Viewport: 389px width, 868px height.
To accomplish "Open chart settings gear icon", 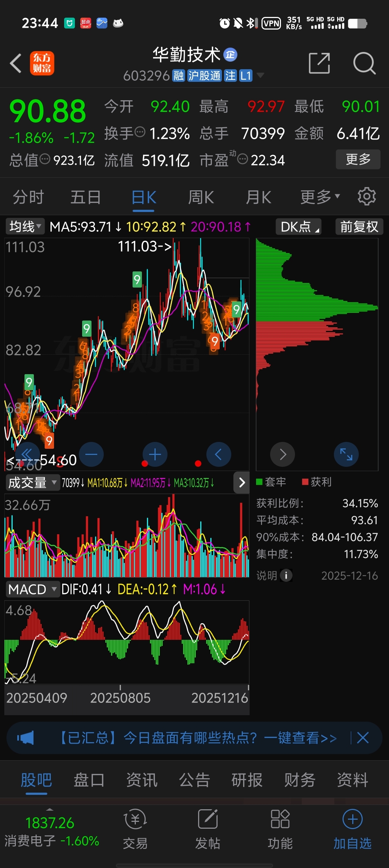I will (x=367, y=196).
